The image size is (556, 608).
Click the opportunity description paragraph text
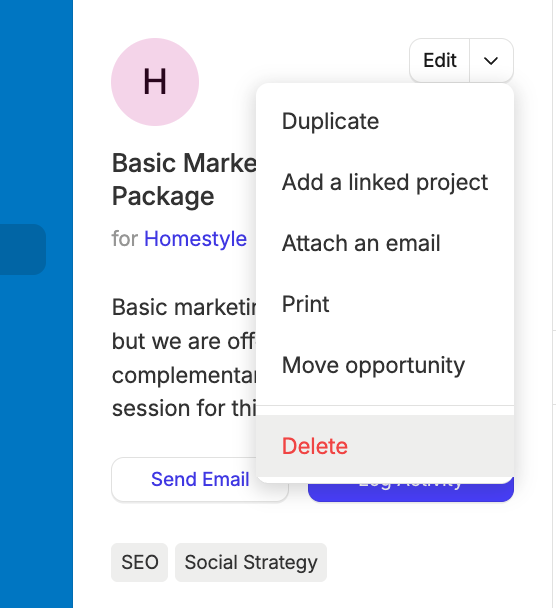pos(184,358)
